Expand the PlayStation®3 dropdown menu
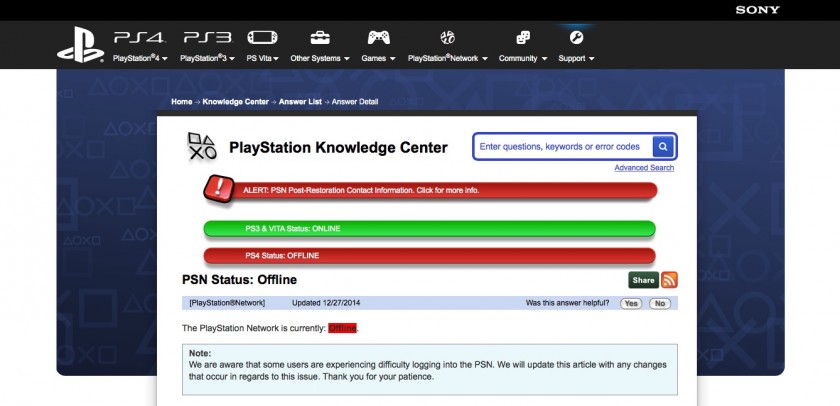This screenshot has height=406, width=840. click(x=207, y=58)
